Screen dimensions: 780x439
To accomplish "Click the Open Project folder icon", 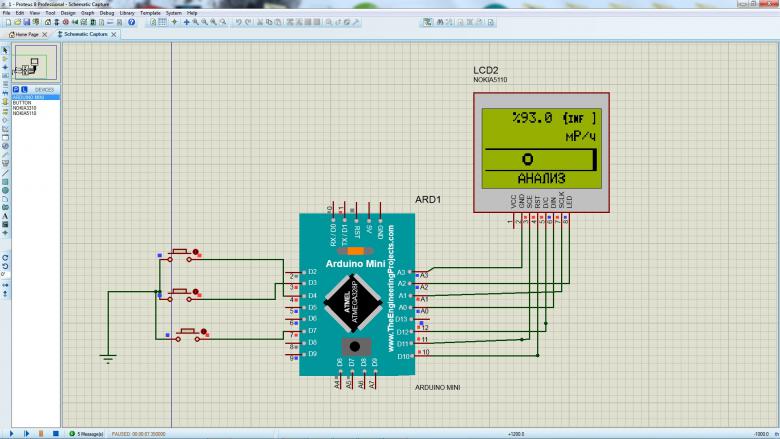I will tap(17, 22).
